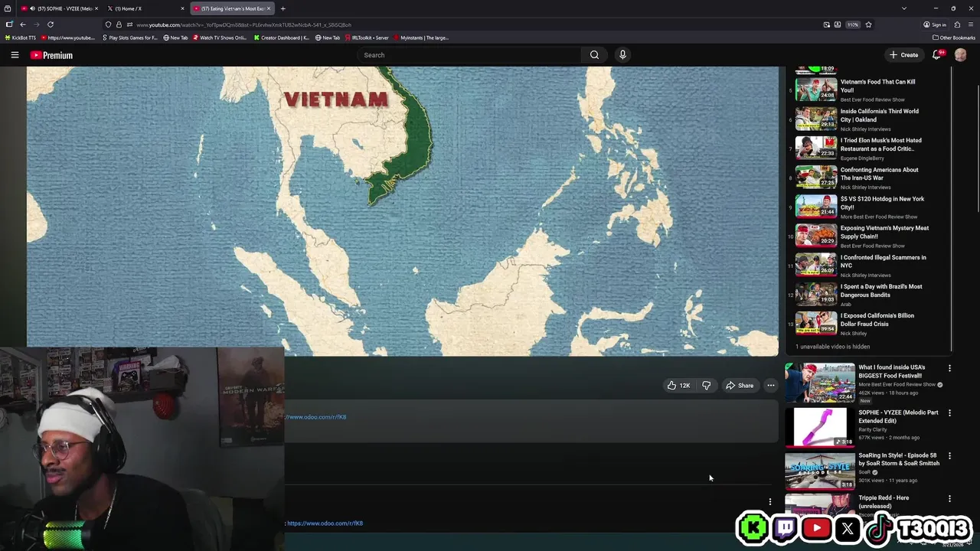
Task: Open options for SoaRing In Style video
Action: [x=949, y=456]
